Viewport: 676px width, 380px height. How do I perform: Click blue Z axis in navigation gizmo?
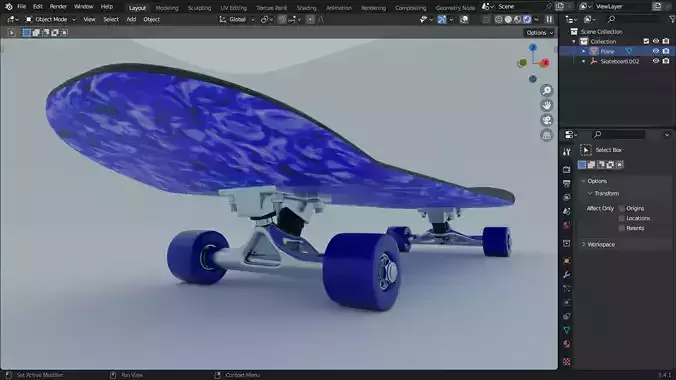coord(533,47)
